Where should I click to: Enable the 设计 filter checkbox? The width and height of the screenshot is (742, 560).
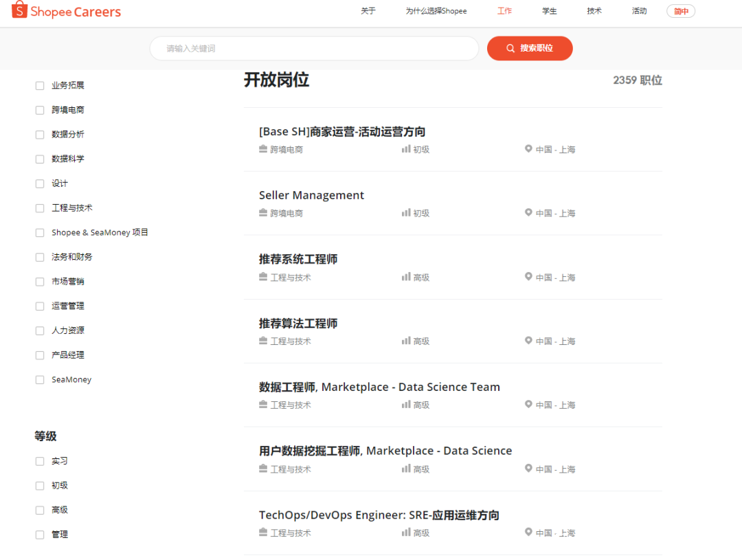tap(40, 183)
